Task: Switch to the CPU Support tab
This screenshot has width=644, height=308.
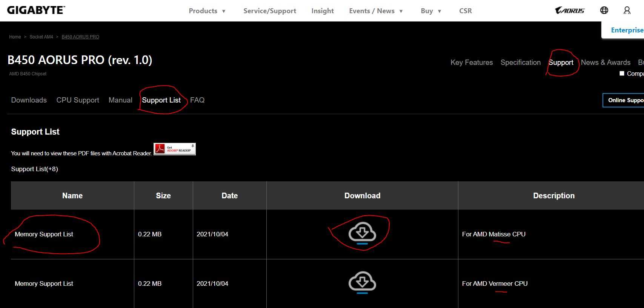Action: (x=78, y=100)
